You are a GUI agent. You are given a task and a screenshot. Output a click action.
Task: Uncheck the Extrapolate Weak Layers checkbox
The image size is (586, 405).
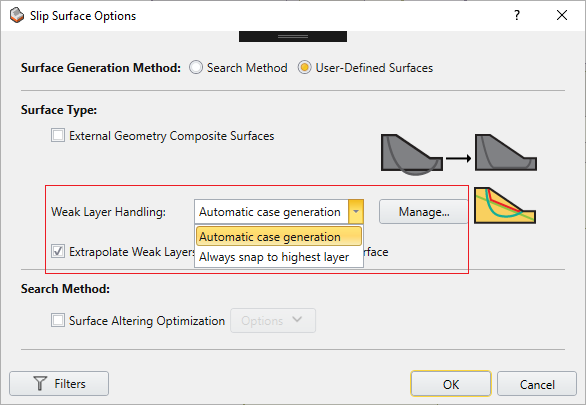click(x=58, y=251)
